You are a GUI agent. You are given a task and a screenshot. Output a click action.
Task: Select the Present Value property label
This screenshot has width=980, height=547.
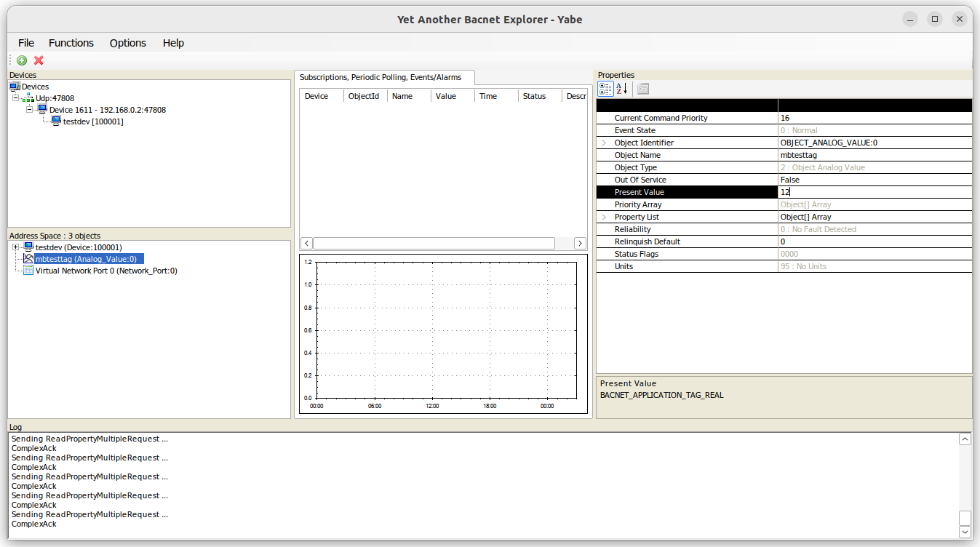tap(639, 192)
